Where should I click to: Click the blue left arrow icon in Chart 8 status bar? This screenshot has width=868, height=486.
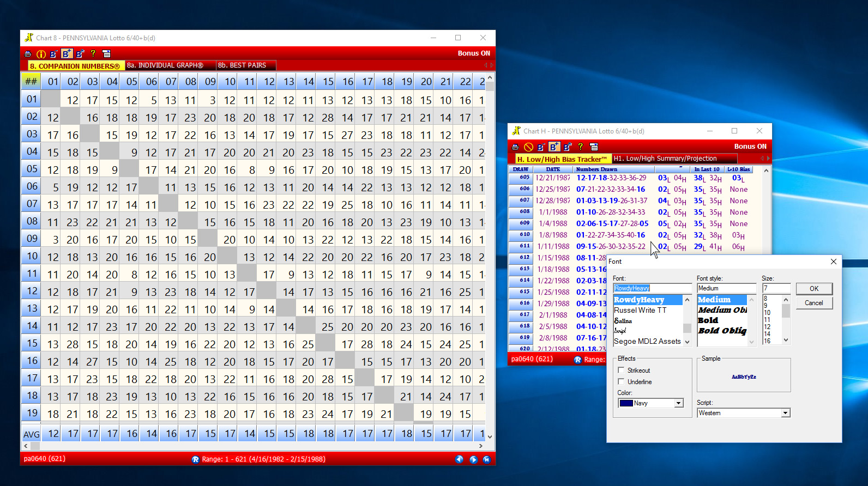point(459,459)
